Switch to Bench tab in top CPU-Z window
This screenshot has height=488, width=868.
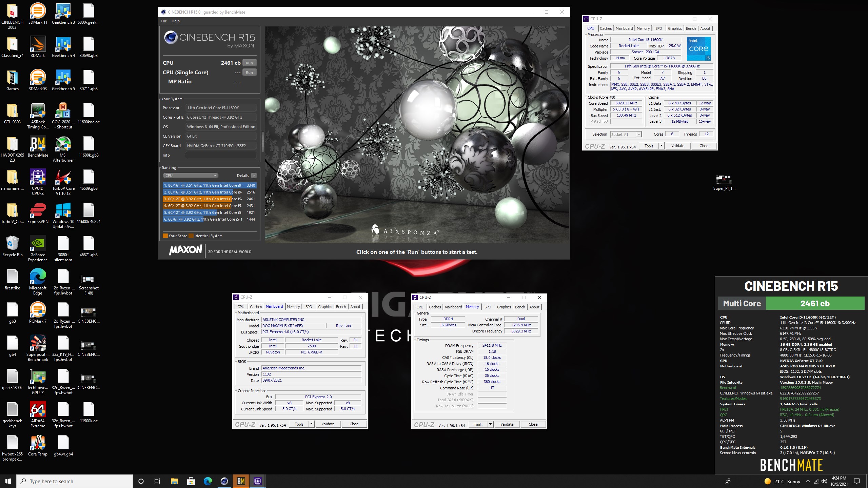[x=691, y=28]
